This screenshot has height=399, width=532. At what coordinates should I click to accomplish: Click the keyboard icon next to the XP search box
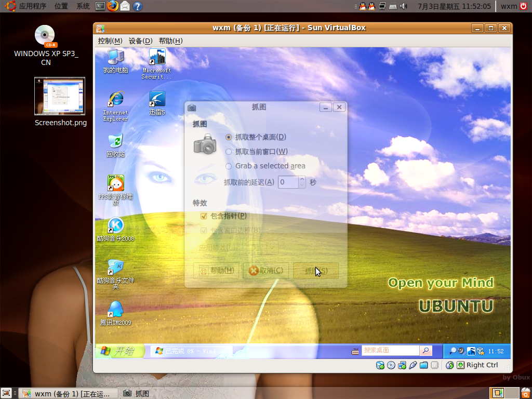point(355,352)
